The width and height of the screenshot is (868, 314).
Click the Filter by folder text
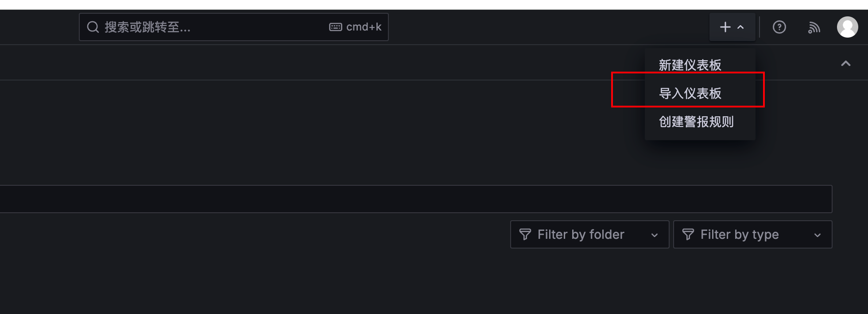[581, 234]
